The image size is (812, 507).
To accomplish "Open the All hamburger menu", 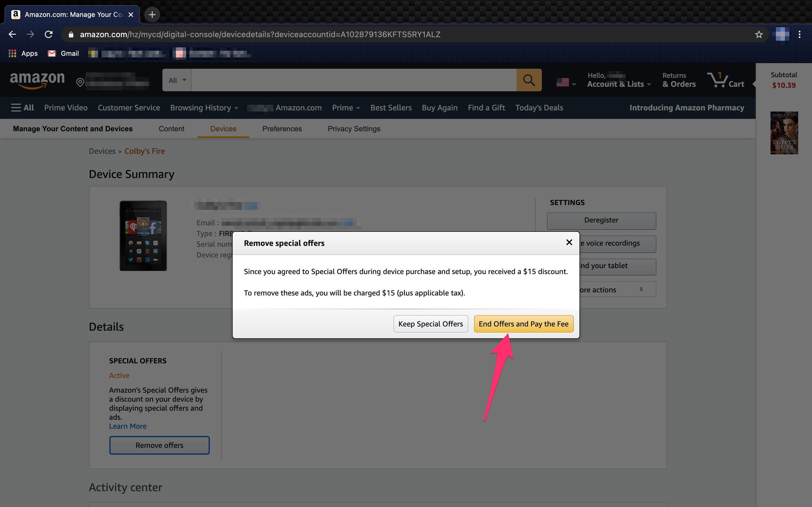I will click(23, 108).
